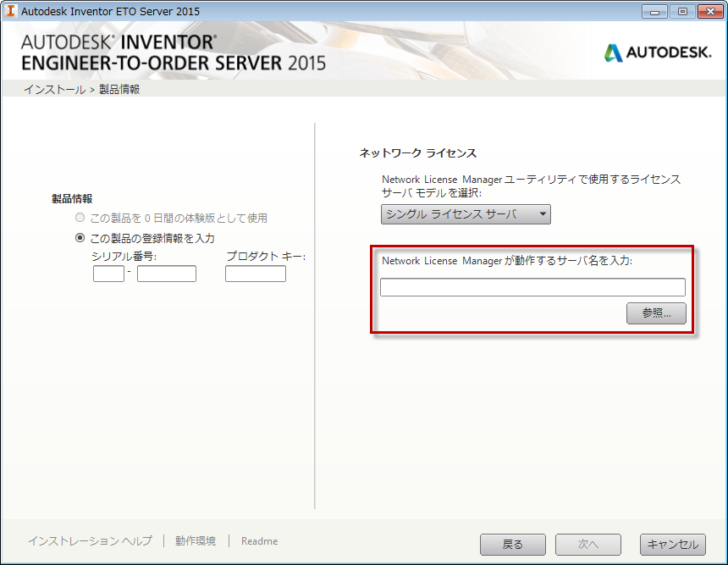Viewport: 728px width, 565px height.
Task: Open the Readme link
Action: coord(260,540)
